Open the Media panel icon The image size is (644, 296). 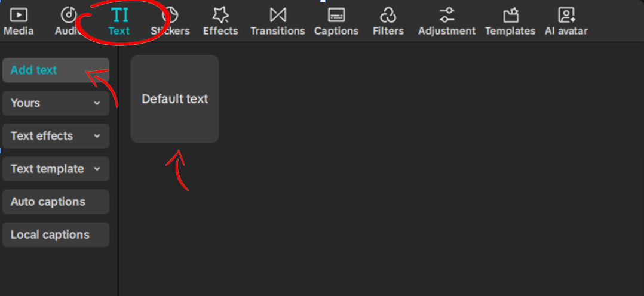tap(19, 16)
